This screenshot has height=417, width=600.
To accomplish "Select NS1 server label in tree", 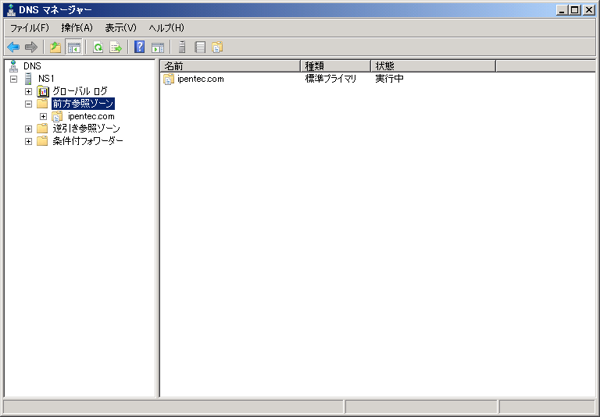I will (46, 78).
